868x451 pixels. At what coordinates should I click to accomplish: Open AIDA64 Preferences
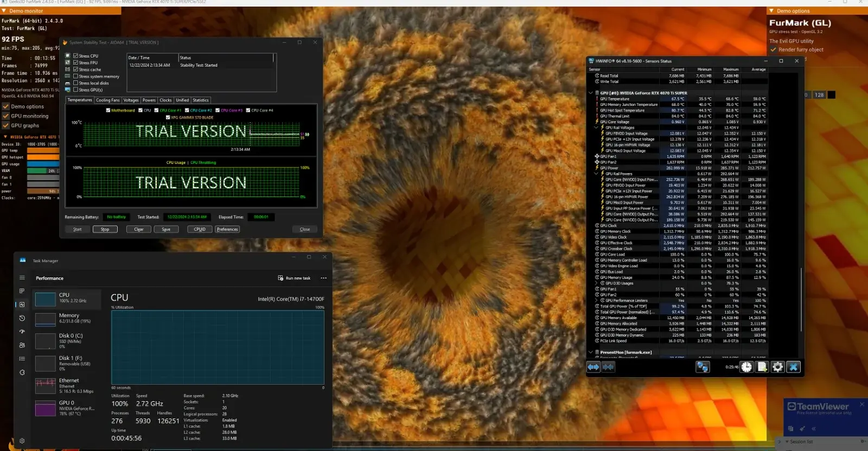[x=227, y=230]
